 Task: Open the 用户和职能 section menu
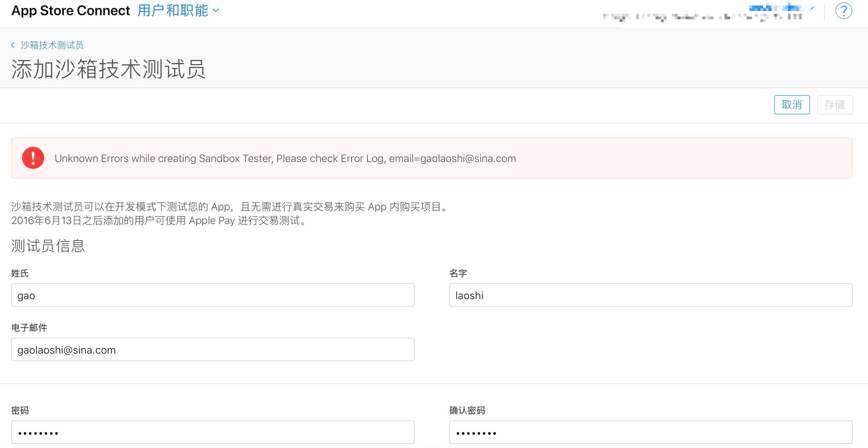tap(173, 11)
